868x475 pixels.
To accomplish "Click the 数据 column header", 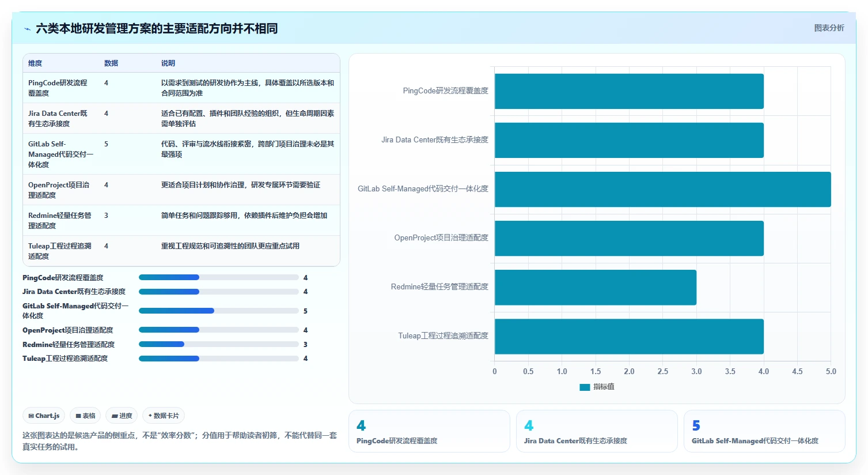I will tap(111, 63).
